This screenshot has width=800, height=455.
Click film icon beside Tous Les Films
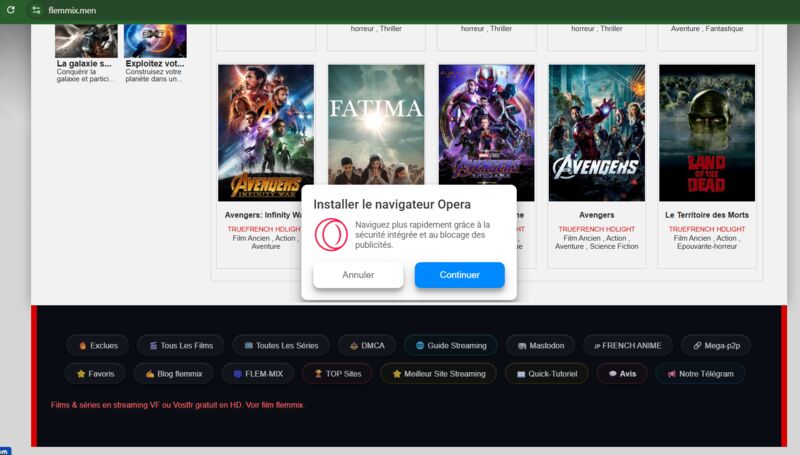point(153,345)
